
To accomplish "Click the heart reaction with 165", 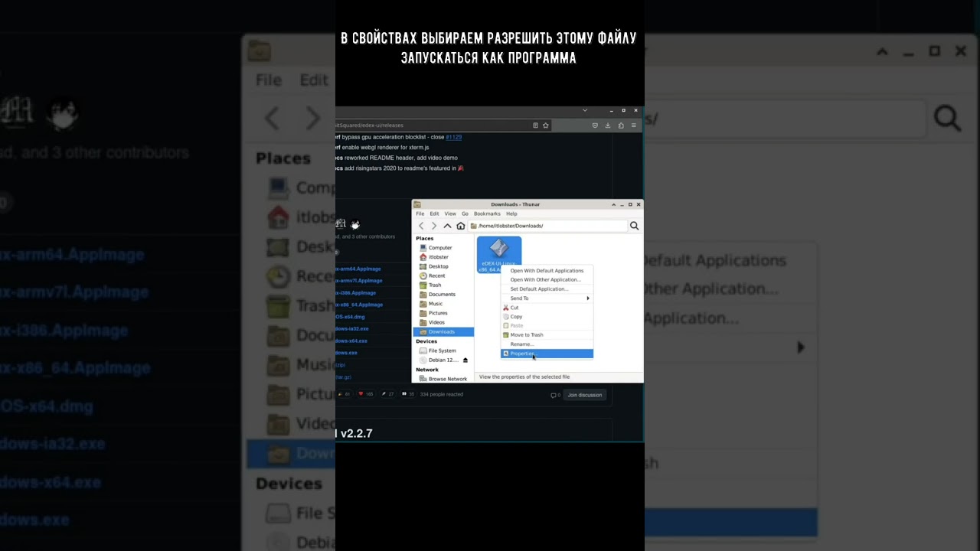I will click(366, 394).
